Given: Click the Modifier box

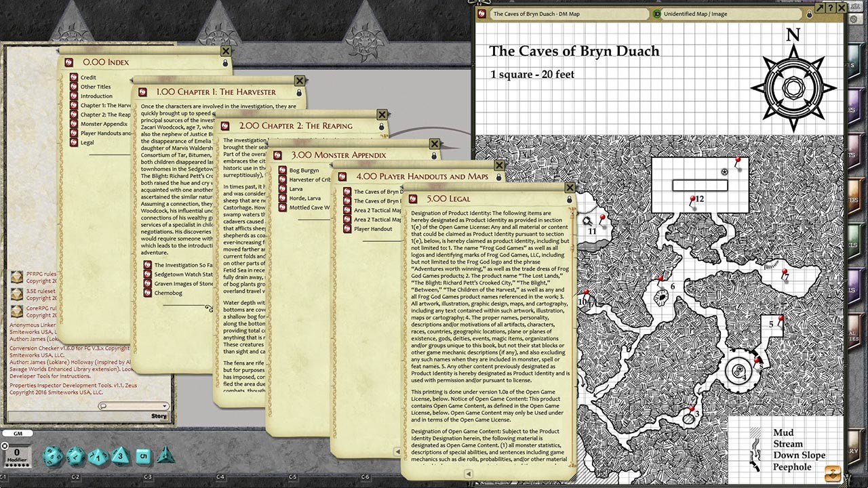Looking at the screenshot, I should pos(18,455).
